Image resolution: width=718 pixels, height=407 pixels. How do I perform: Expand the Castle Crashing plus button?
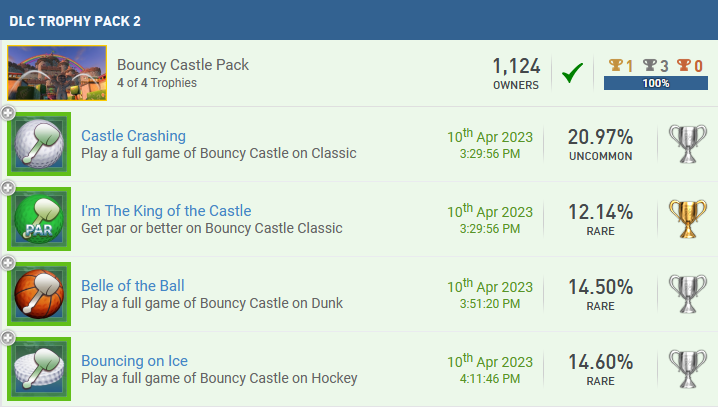[8, 113]
